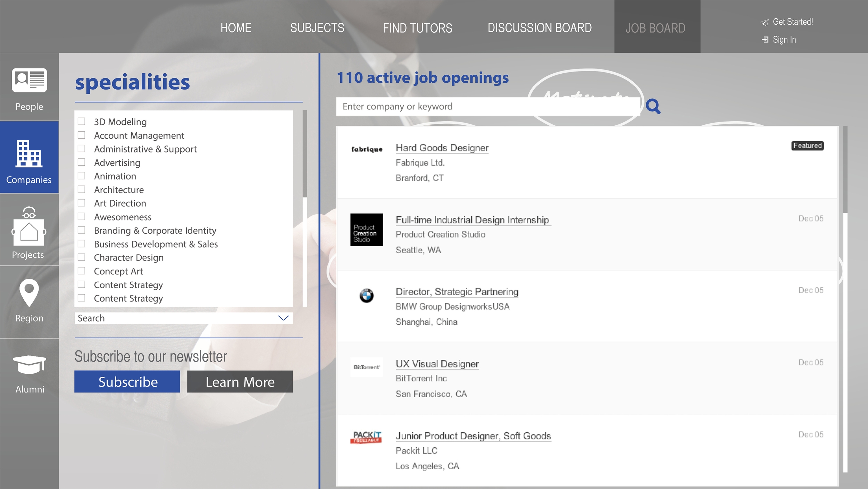Open the Search combo box field
868x489 pixels.
pyautogui.click(x=174, y=318)
